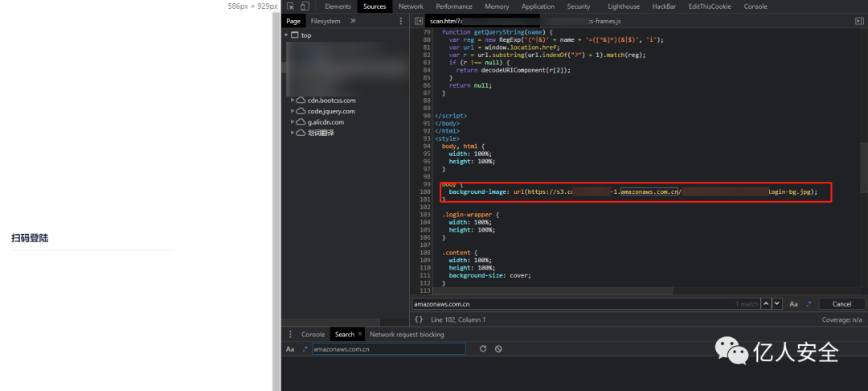Open the Lighthouse tab
868x391 pixels.
click(x=624, y=6)
